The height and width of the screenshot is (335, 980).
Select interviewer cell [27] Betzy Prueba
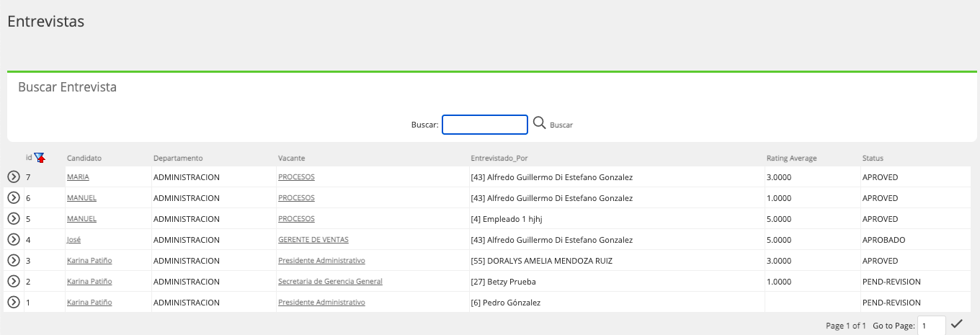click(x=503, y=282)
